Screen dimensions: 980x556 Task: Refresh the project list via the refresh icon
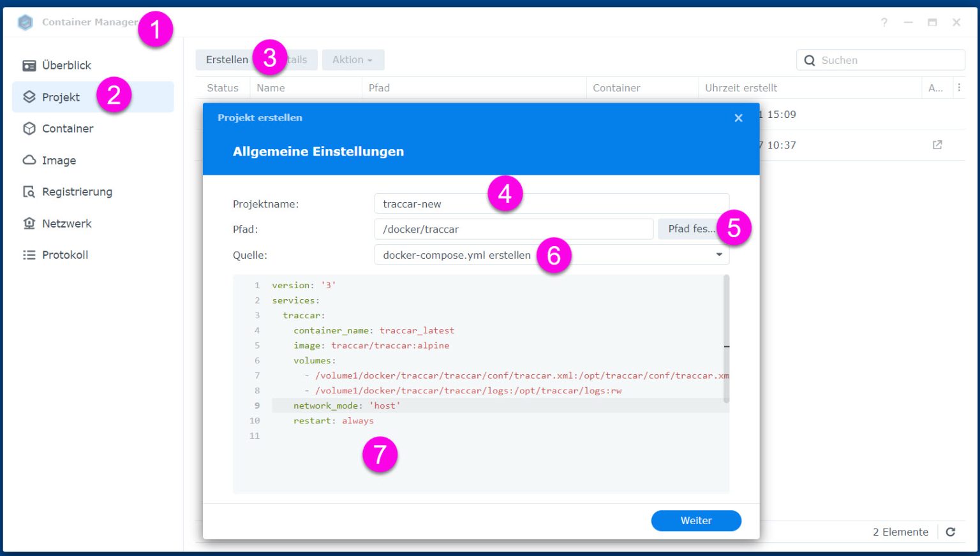[x=951, y=531]
